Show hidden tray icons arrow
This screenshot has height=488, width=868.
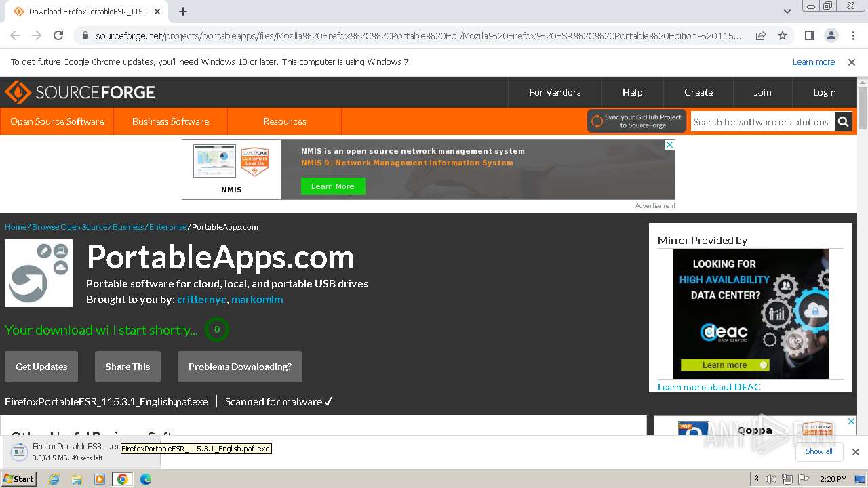[x=757, y=479]
